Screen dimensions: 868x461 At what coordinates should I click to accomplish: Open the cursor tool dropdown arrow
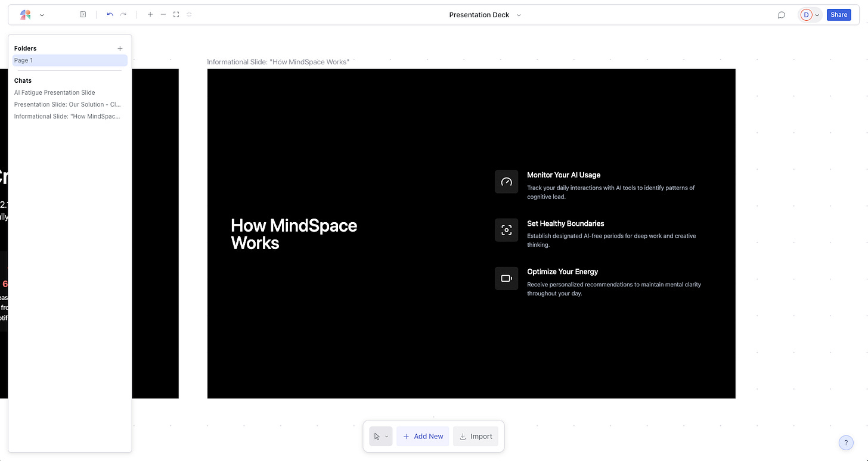tap(386, 437)
